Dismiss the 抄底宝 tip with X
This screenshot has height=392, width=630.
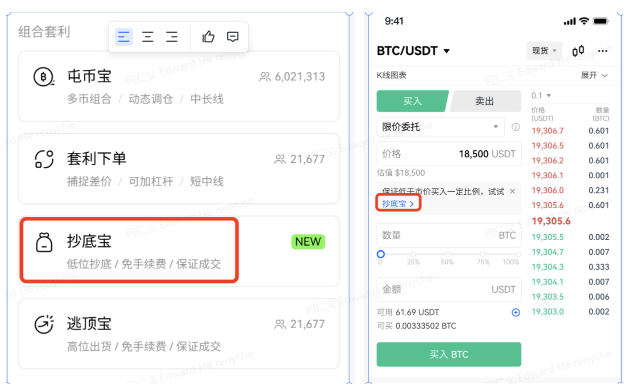pos(513,191)
